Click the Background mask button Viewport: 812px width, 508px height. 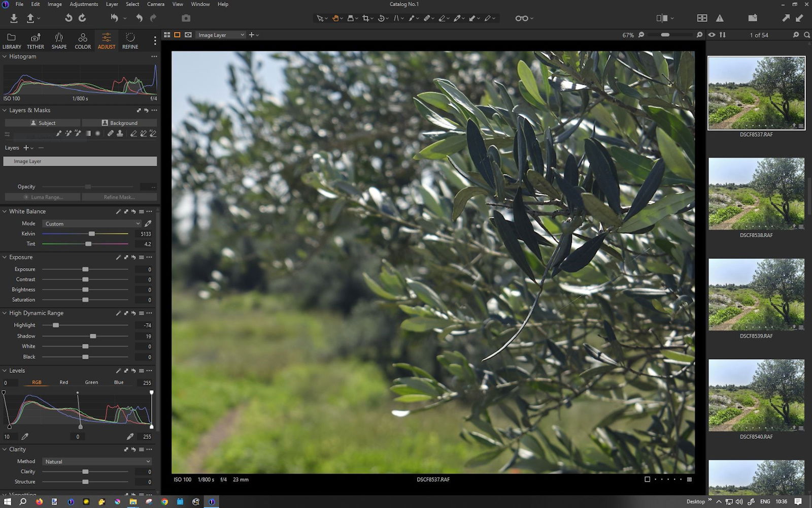[x=120, y=123]
